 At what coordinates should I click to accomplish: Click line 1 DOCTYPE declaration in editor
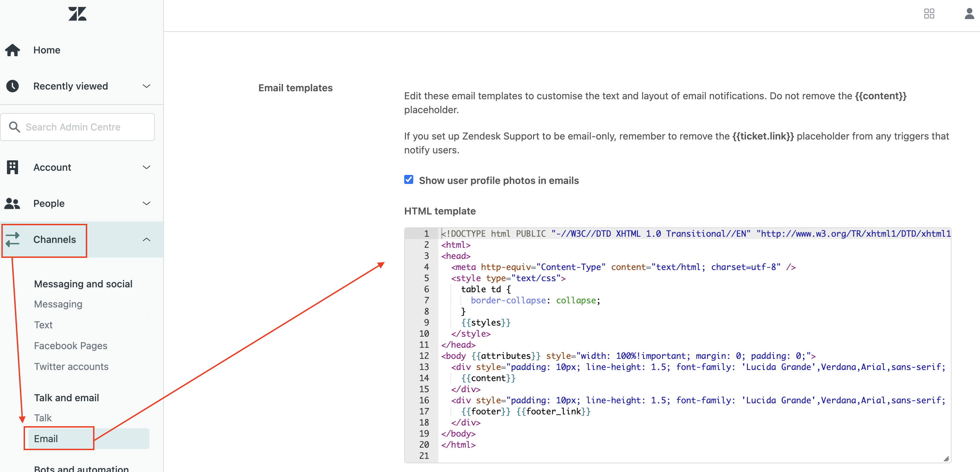[696, 234]
